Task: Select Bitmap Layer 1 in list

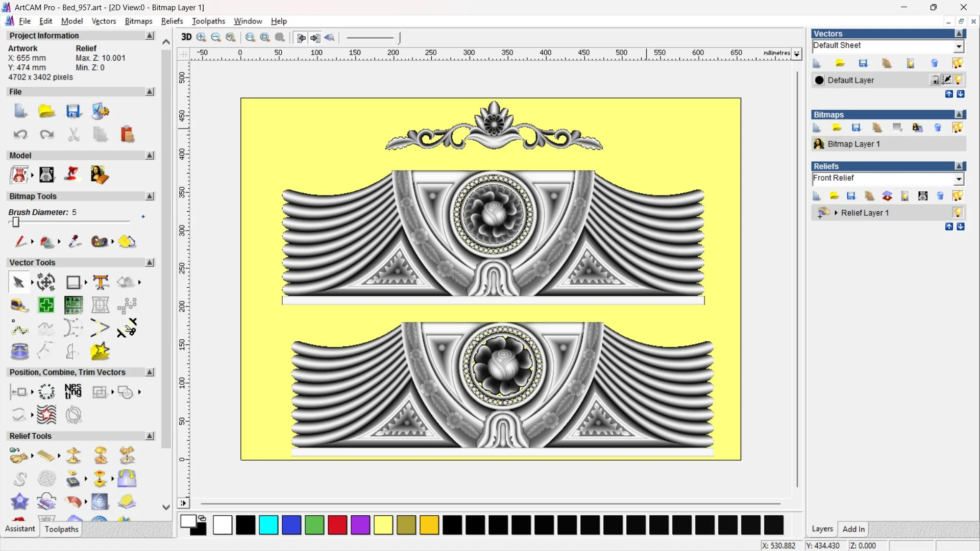Action: (853, 144)
